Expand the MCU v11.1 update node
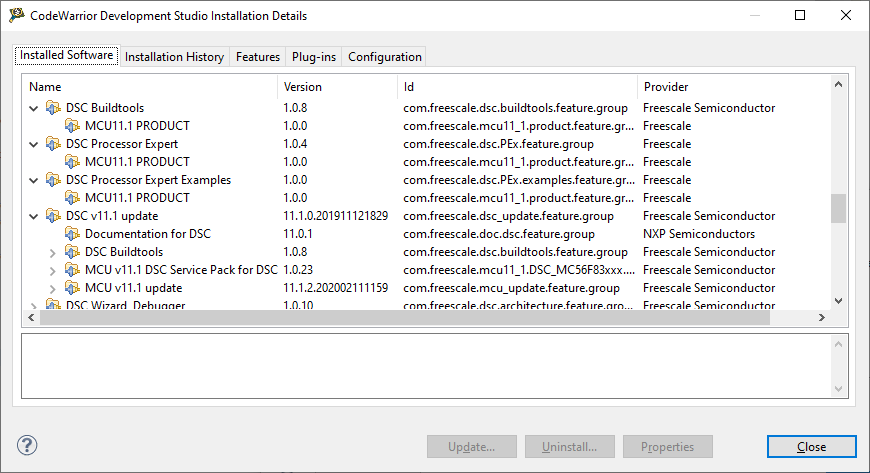This screenshot has height=473, width=870. tap(53, 288)
